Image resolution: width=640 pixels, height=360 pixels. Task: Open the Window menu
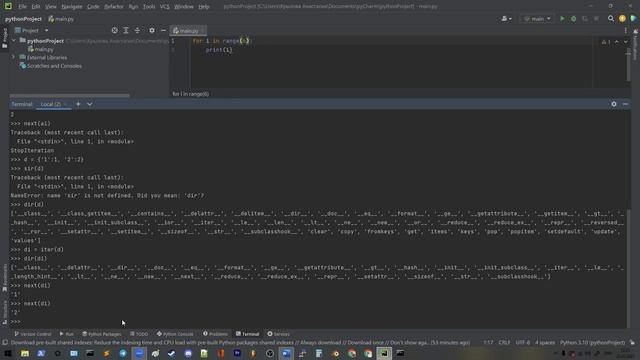184,7
